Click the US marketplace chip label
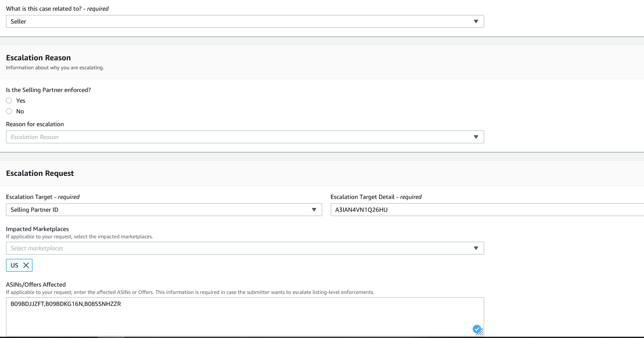The image size is (644, 338). (15, 265)
